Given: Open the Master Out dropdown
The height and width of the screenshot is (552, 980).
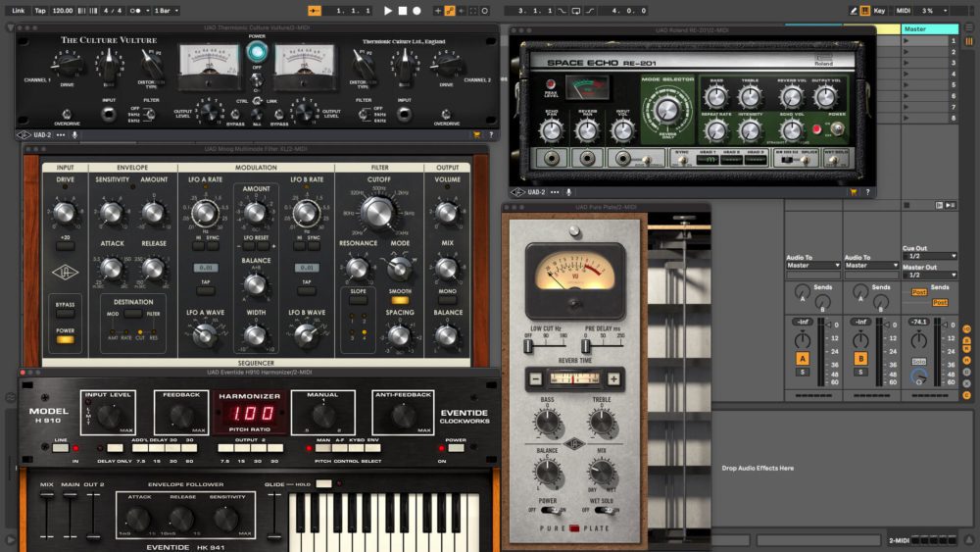Looking at the screenshot, I should coord(929,275).
